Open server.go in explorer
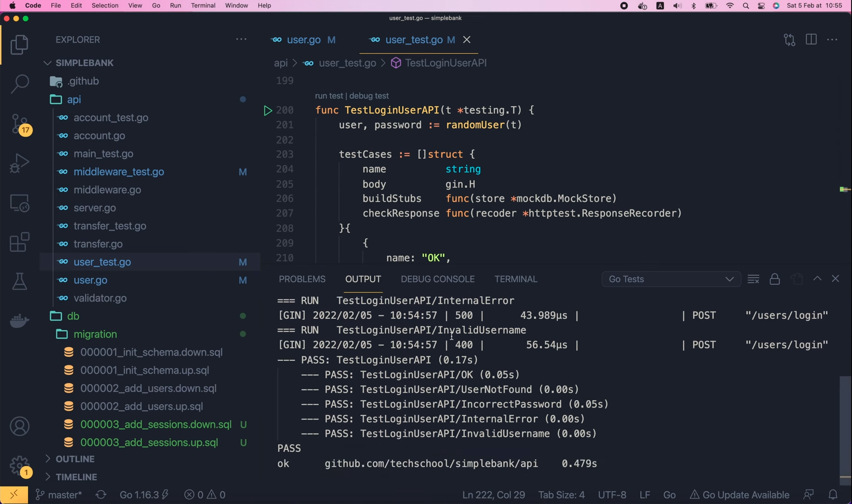This screenshot has width=852, height=504. click(x=95, y=208)
